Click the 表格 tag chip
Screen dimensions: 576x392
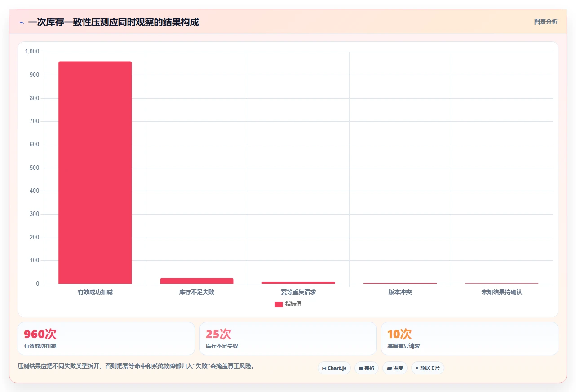coord(367,368)
